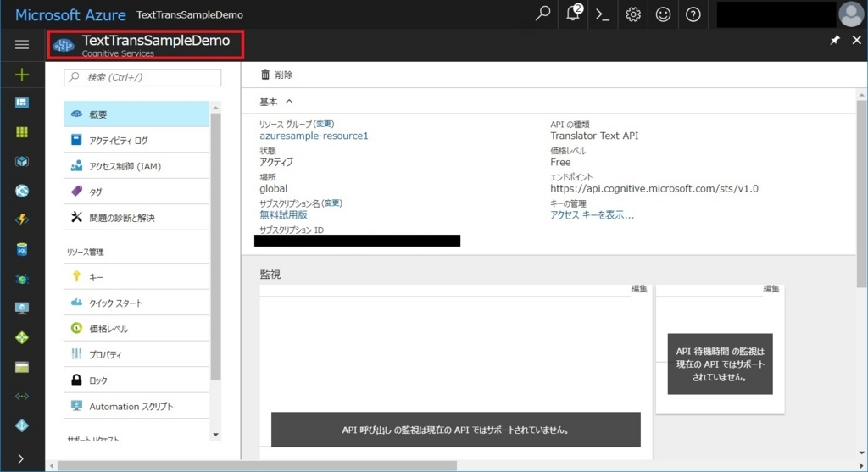This screenshot has width=868, height=472.
Task: Click 編集 on the API latency chart
Action: tap(771, 288)
